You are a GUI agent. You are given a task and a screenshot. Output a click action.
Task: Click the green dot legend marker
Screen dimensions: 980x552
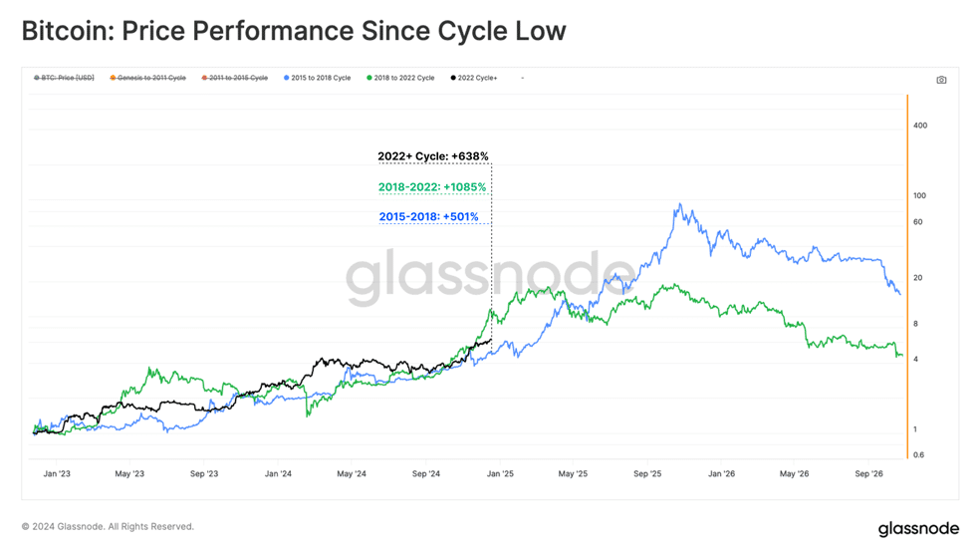point(369,78)
